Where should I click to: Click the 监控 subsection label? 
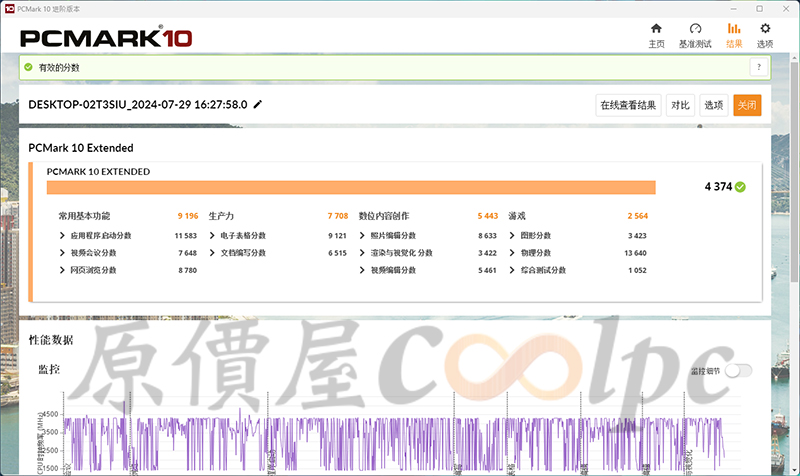coord(49,369)
